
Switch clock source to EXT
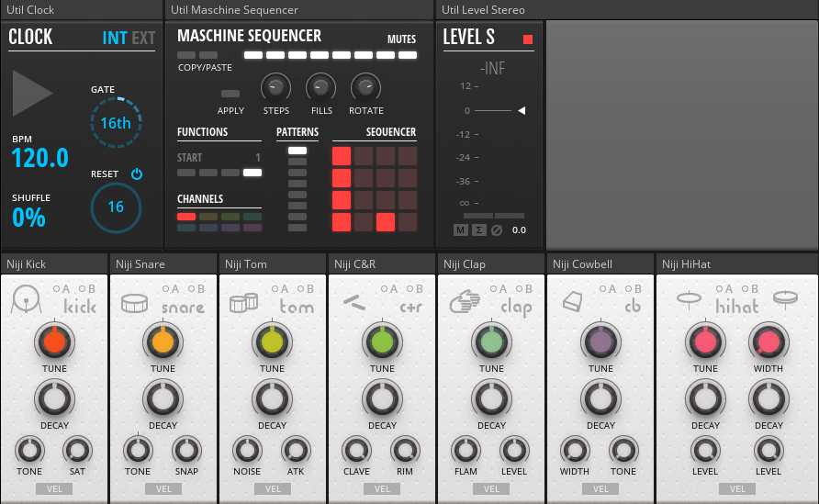point(143,38)
